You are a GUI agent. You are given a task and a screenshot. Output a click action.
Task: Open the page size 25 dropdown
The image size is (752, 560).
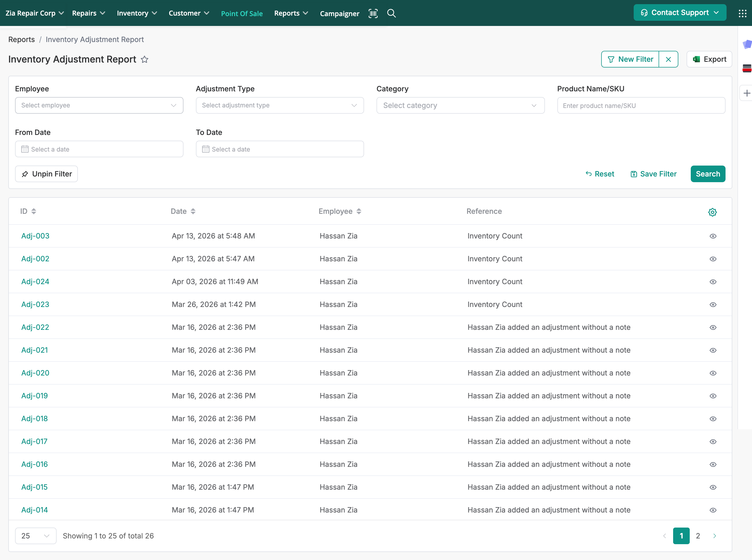35,536
